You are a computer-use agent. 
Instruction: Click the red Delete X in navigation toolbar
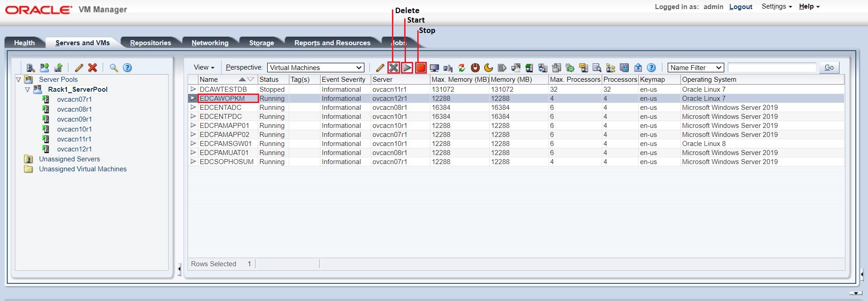(93, 68)
